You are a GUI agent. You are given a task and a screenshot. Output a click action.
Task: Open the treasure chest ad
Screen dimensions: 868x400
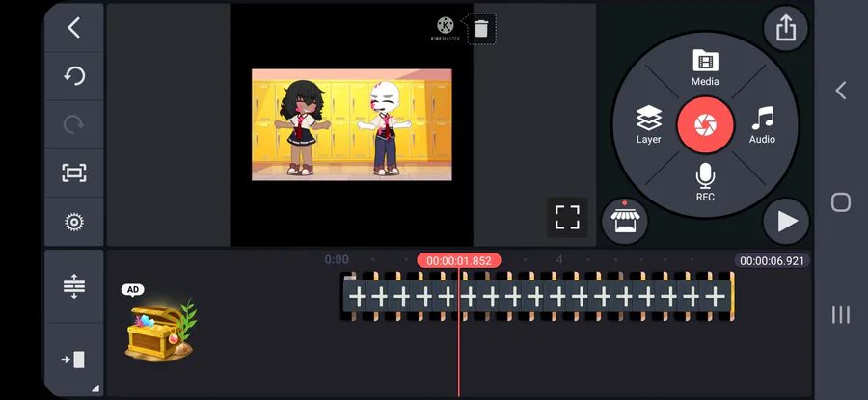(160, 331)
